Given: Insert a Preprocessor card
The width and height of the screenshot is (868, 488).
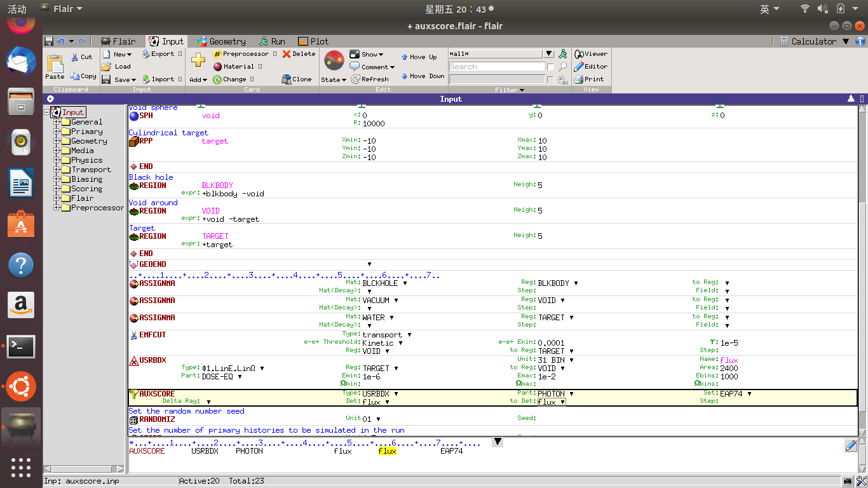Looking at the screenshot, I should (x=241, y=54).
